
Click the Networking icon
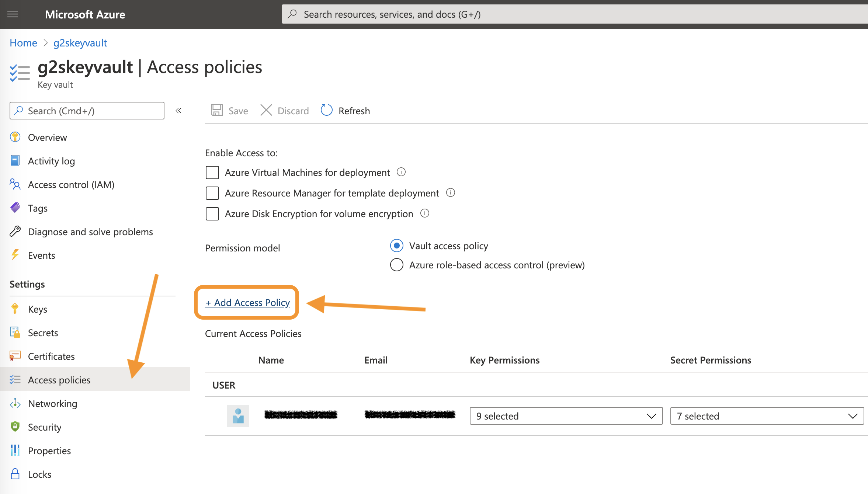click(x=15, y=403)
